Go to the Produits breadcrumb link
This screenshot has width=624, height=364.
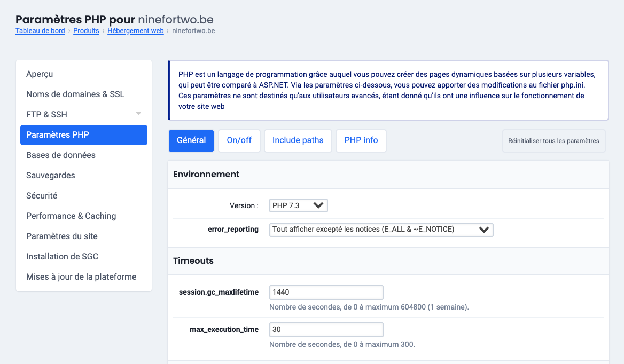86,31
